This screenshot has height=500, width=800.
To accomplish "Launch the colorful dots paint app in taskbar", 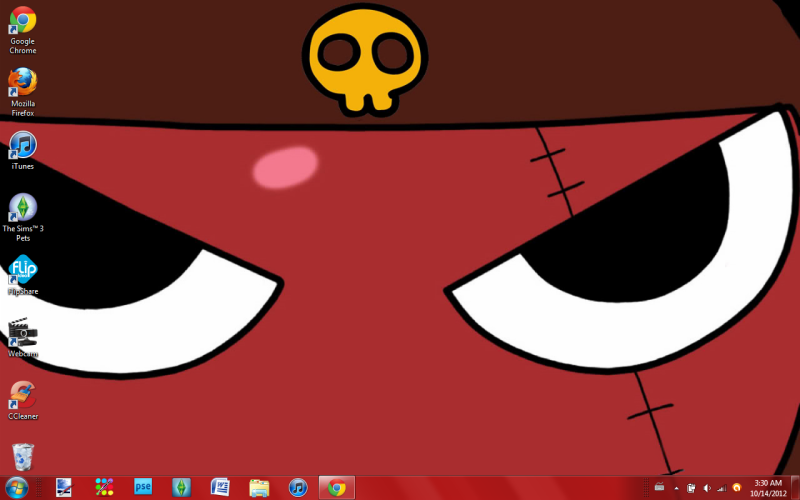I will tap(104, 488).
